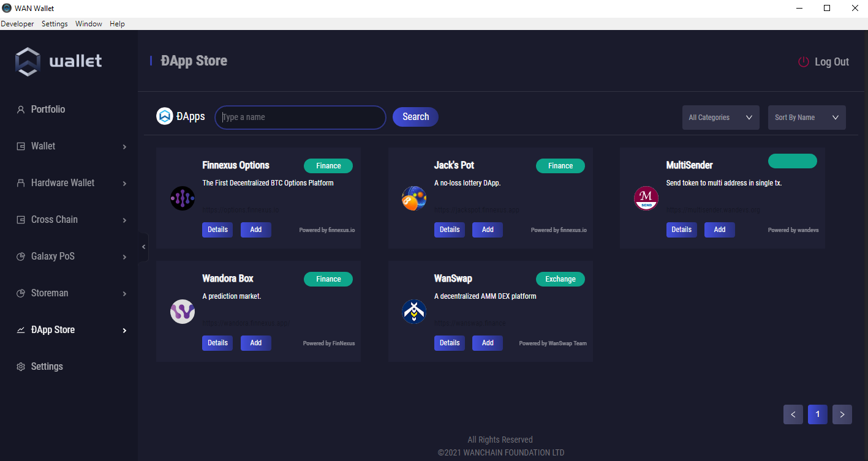View Details for Finnexus Options

pos(217,230)
